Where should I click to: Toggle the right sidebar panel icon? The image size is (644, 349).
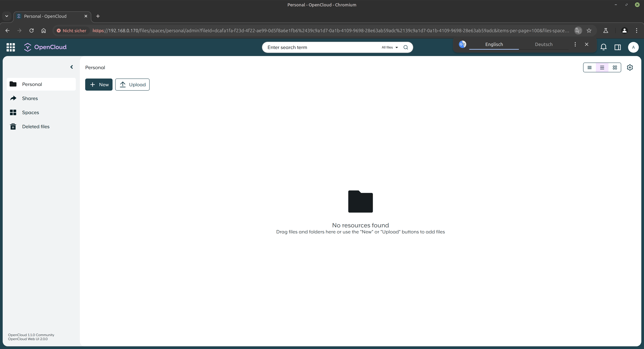(x=618, y=47)
